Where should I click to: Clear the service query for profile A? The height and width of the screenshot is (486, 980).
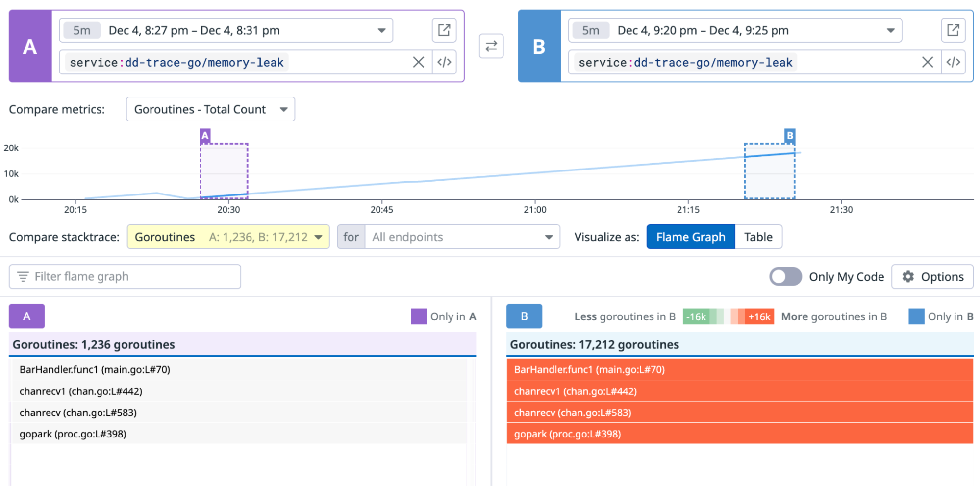click(418, 62)
